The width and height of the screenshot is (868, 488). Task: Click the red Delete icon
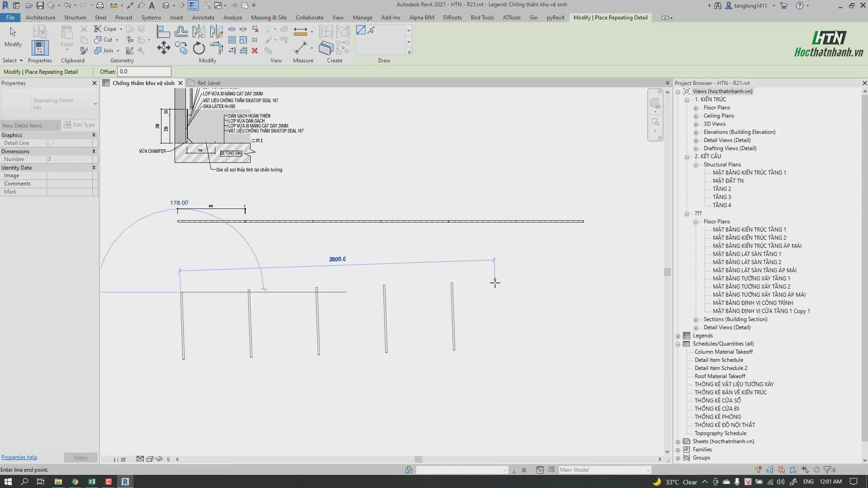click(x=255, y=51)
